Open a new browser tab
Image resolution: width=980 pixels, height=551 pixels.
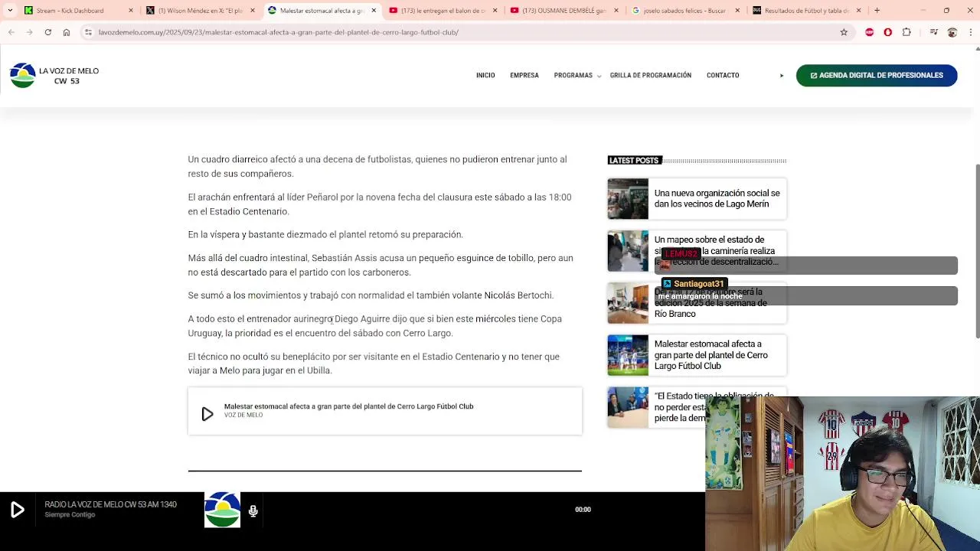click(877, 10)
